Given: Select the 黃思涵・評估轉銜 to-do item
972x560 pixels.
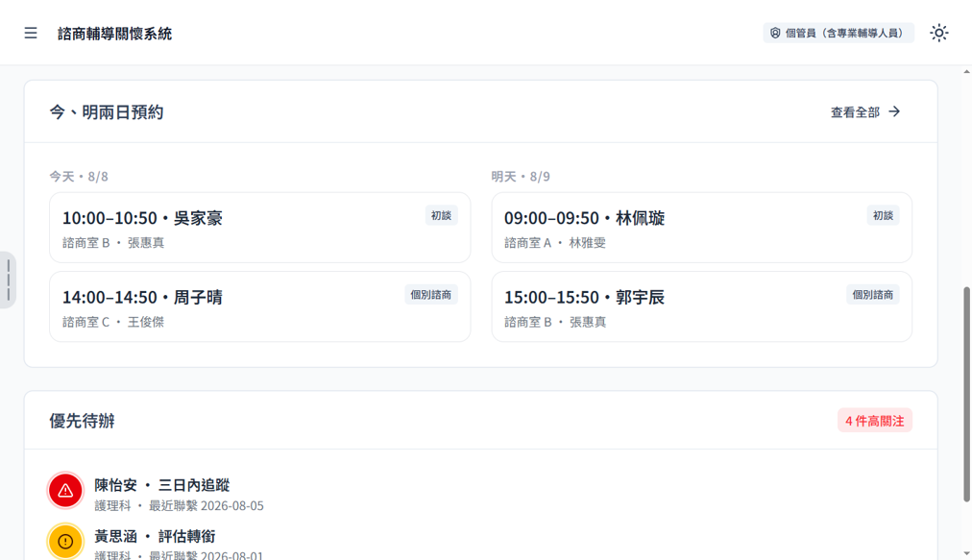Looking at the screenshot, I should point(480,543).
